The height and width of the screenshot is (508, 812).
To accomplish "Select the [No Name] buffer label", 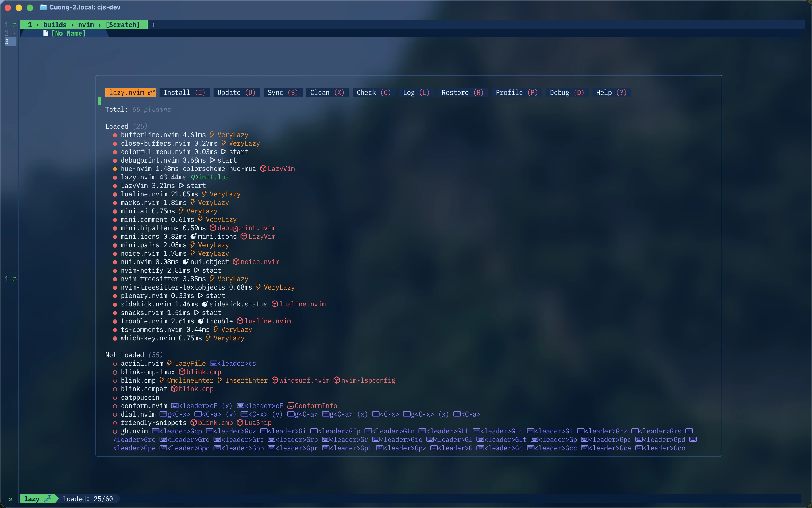I will [69, 33].
